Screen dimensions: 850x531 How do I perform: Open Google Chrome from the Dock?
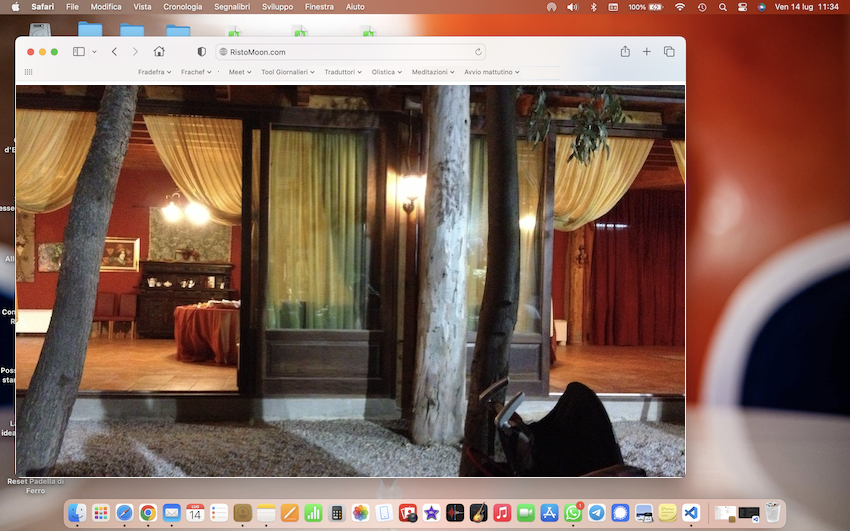(x=148, y=513)
